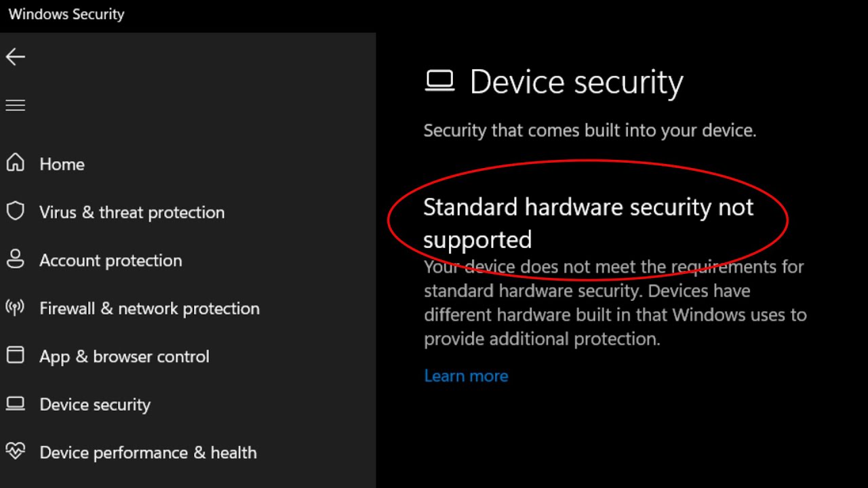868x488 pixels.
Task: Click the Windows Security window title
Action: click(66, 14)
